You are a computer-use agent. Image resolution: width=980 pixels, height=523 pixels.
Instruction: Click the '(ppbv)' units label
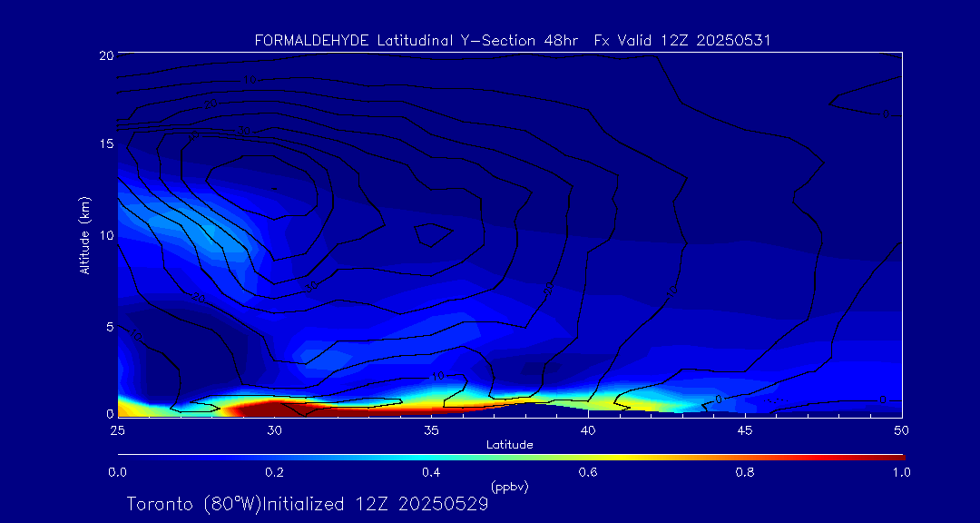[x=509, y=486]
